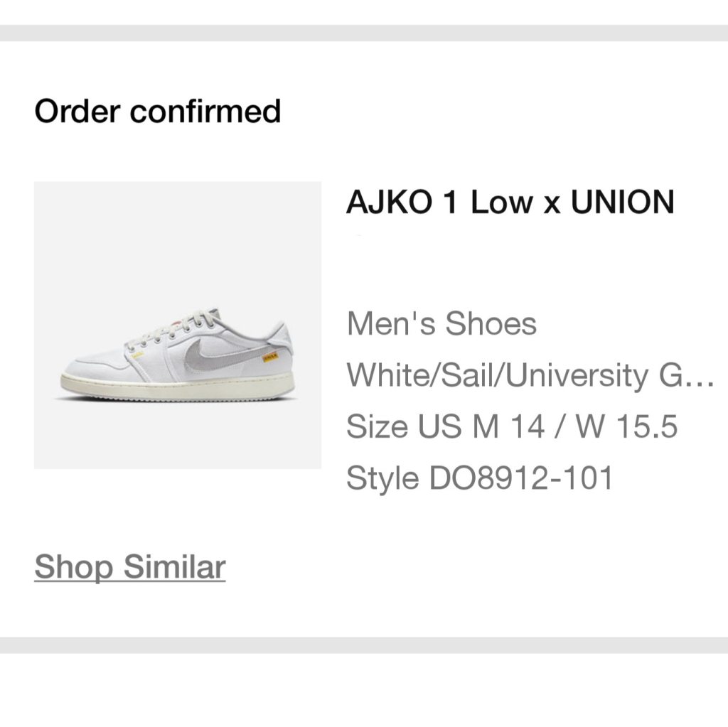The width and height of the screenshot is (728, 727).
Task: Tap the white sneaker product thumbnail
Action: (x=178, y=325)
